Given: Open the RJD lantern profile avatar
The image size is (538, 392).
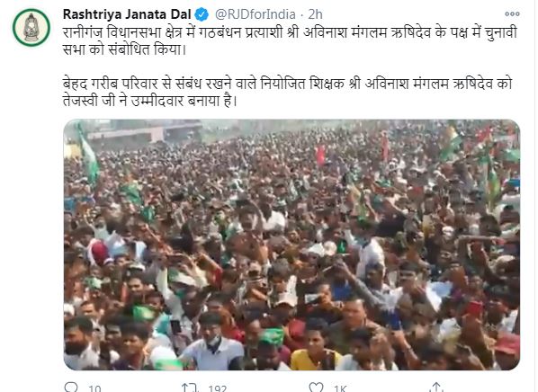Looking at the screenshot, I should pos(31,28).
